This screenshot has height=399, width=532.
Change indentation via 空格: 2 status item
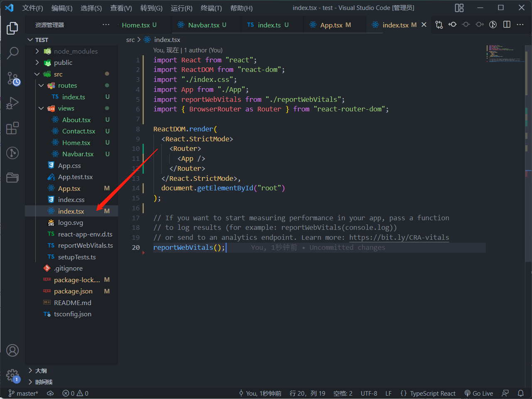[343, 393]
